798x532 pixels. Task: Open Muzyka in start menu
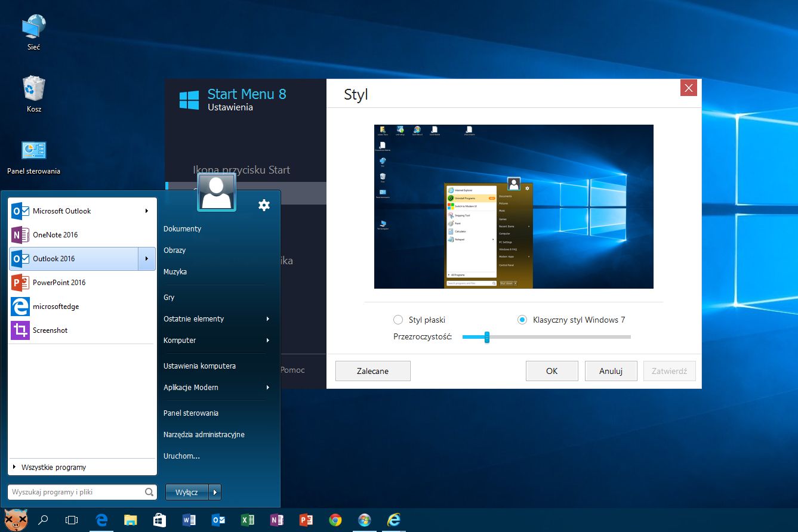click(175, 272)
